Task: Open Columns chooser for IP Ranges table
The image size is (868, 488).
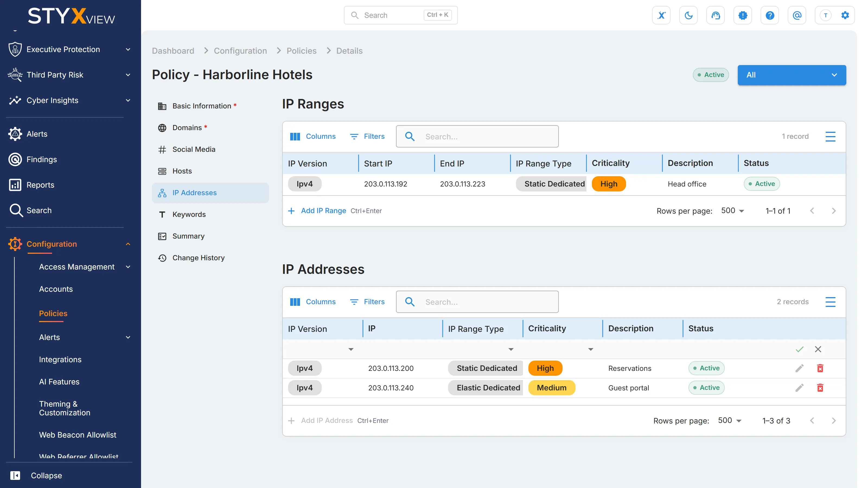Action: click(313, 136)
